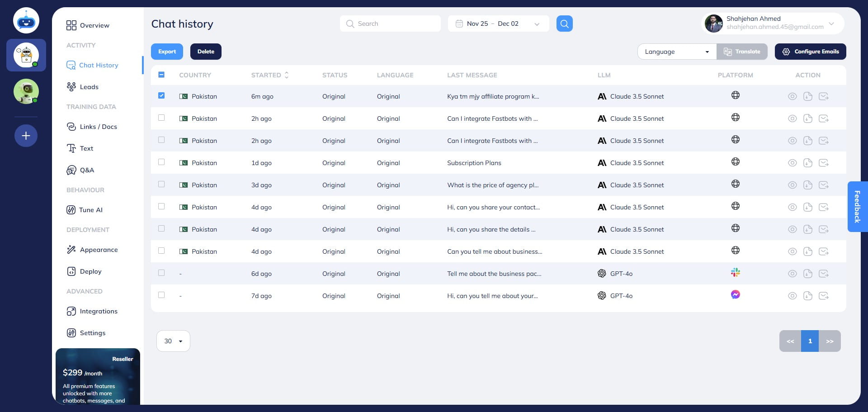
Task: Click the Export button
Action: click(x=167, y=51)
